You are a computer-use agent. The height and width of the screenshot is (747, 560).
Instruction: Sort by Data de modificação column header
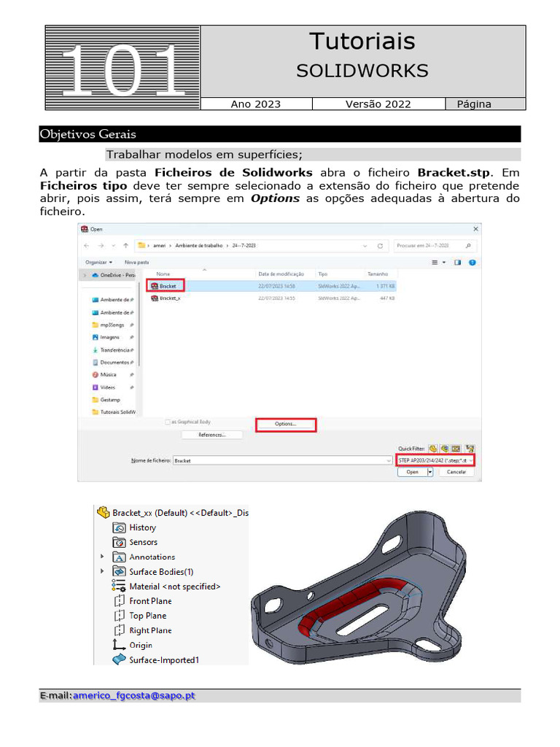point(281,274)
